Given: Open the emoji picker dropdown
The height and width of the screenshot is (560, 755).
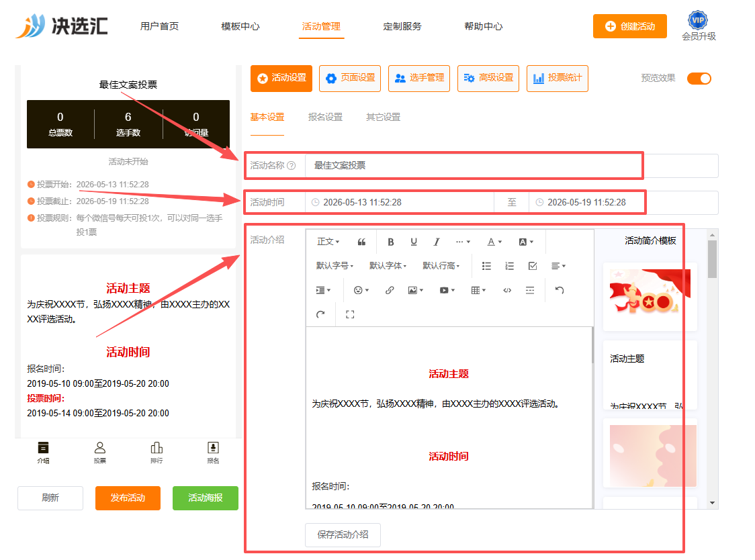Looking at the screenshot, I should [361, 290].
